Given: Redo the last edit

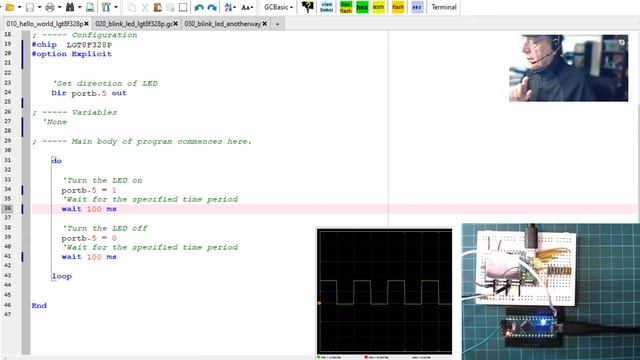Looking at the screenshot, I should point(212,7).
